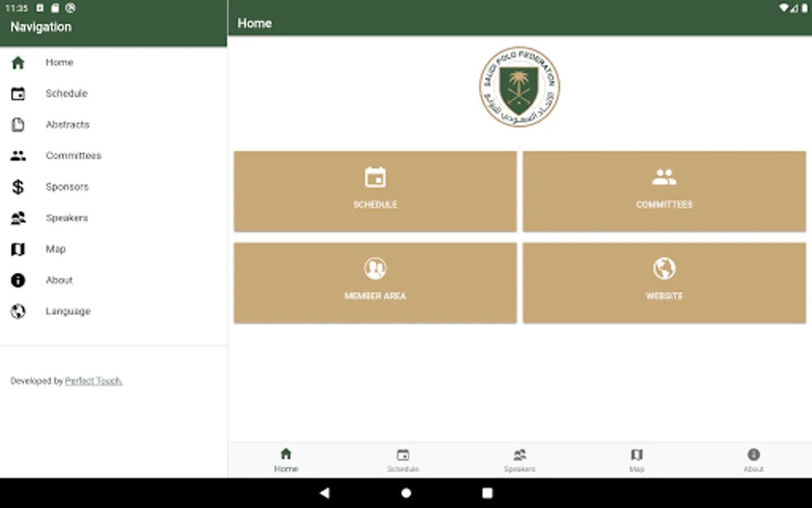Click the people icon on the Committees tile

(664, 177)
